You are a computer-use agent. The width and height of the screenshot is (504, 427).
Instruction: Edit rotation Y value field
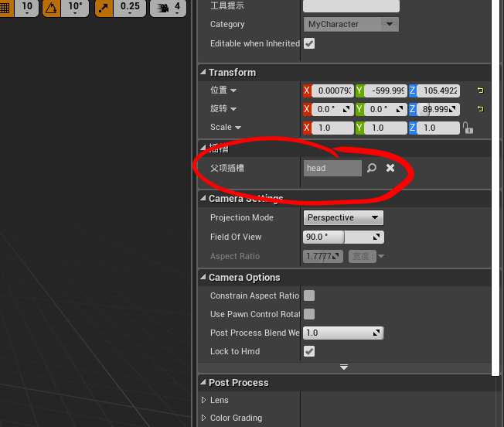386,109
